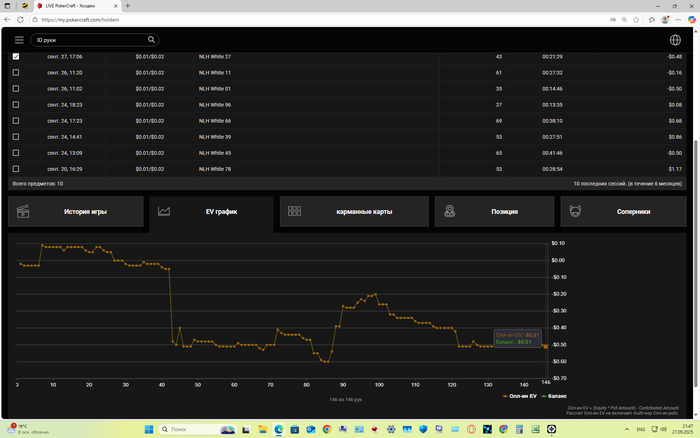Toggle the Олл-ин EV legend entry
700x438 pixels.
click(x=520, y=396)
